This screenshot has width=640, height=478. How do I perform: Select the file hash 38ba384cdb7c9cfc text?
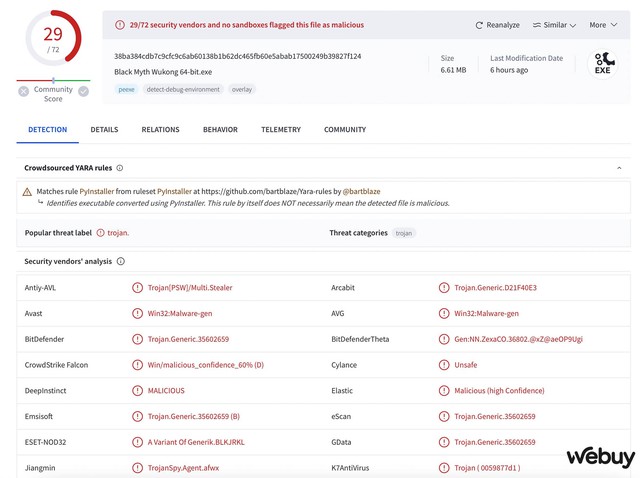click(x=238, y=56)
